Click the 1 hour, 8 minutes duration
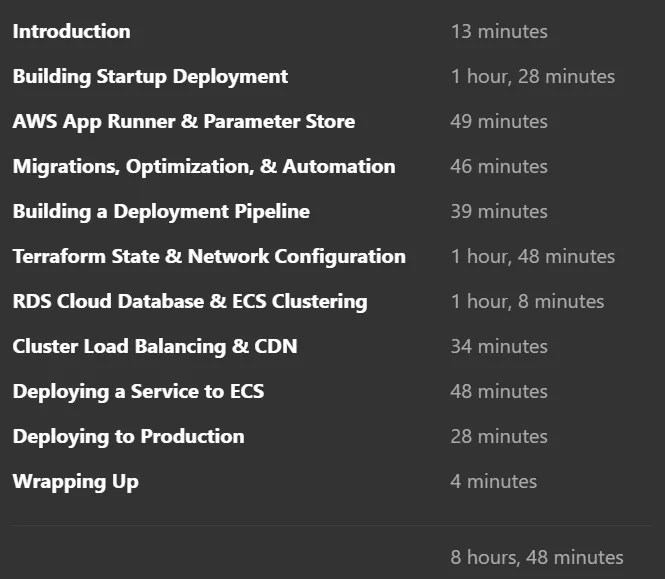The width and height of the screenshot is (665, 579). pyautogui.click(x=528, y=302)
